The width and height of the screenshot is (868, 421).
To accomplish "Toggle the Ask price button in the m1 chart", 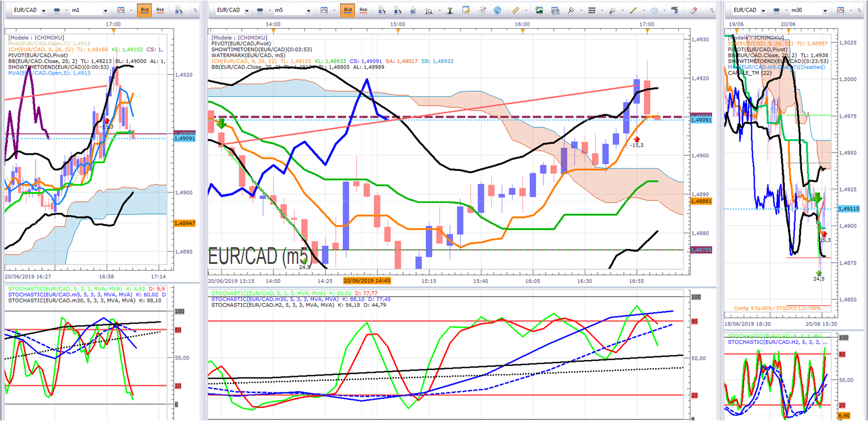I will click(161, 10).
